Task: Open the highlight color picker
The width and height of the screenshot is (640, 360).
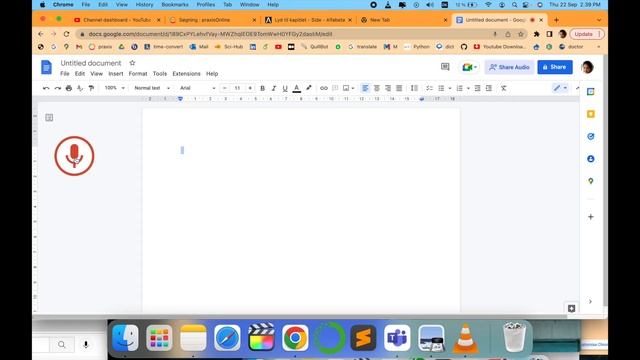Action: point(309,88)
